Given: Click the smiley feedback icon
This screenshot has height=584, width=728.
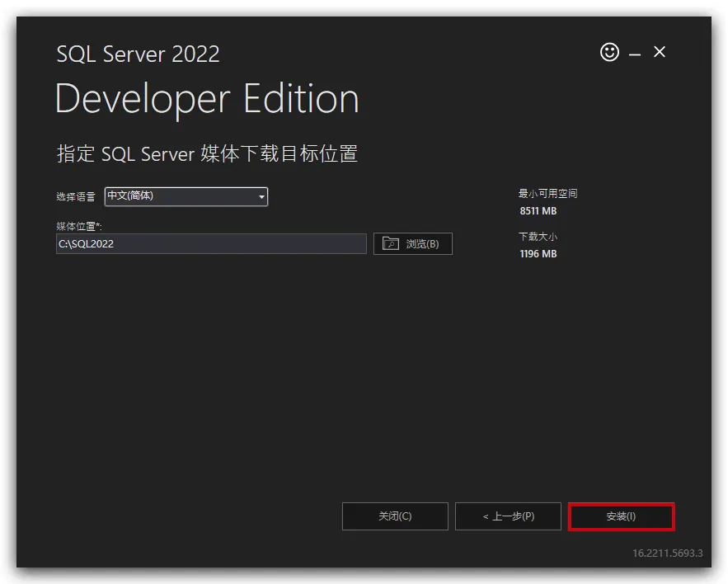Looking at the screenshot, I should [609, 52].
